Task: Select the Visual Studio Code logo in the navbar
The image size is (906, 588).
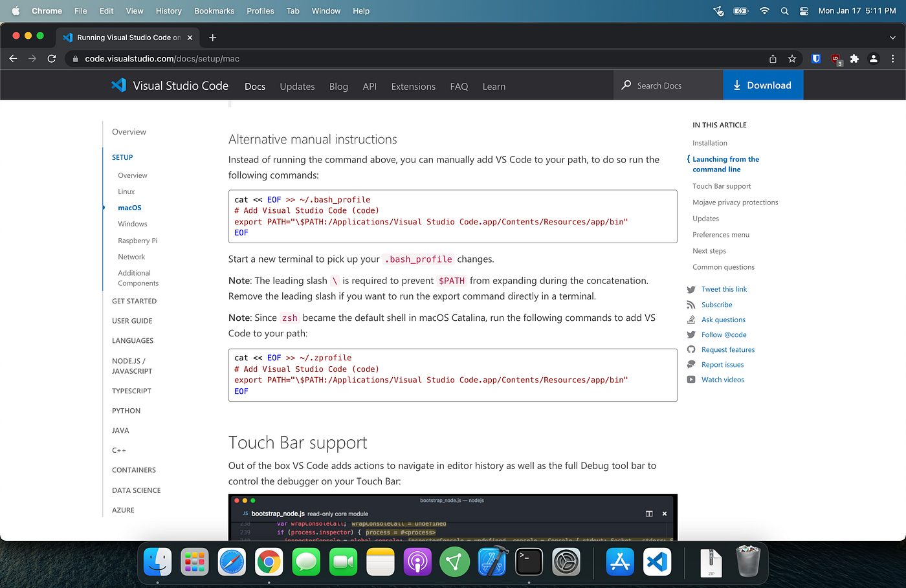Action: (x=119, y=85)
